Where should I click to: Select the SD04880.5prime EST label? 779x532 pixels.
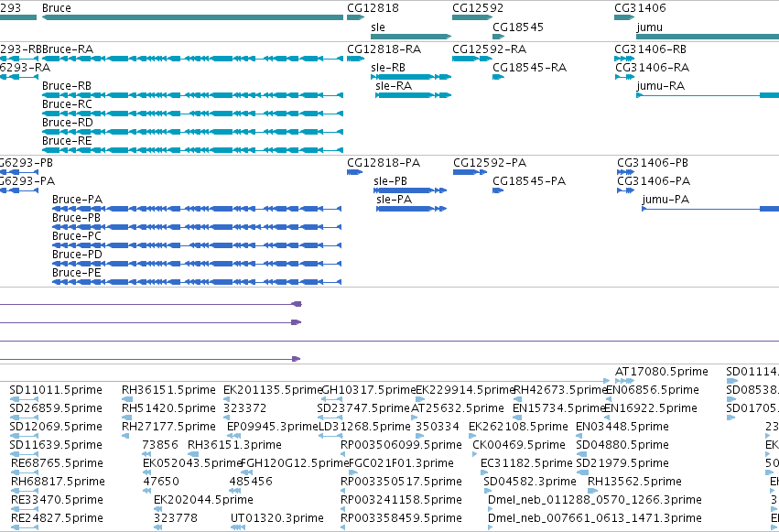(622, 445)
